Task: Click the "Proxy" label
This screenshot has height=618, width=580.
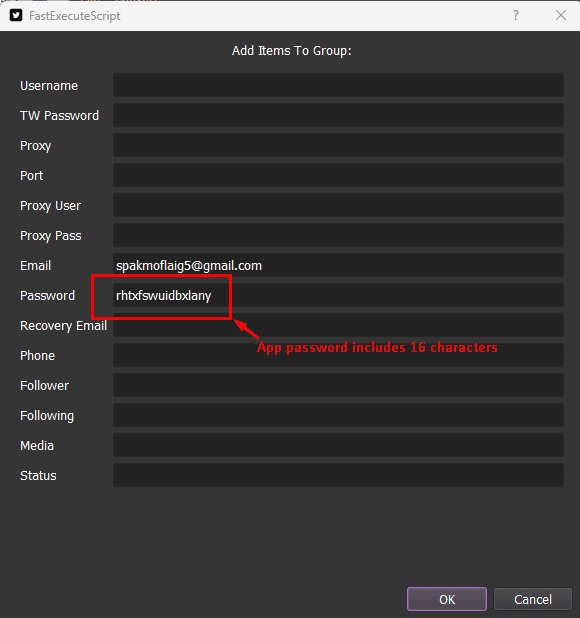Action: pyautogui.click(x=35, y=146)
